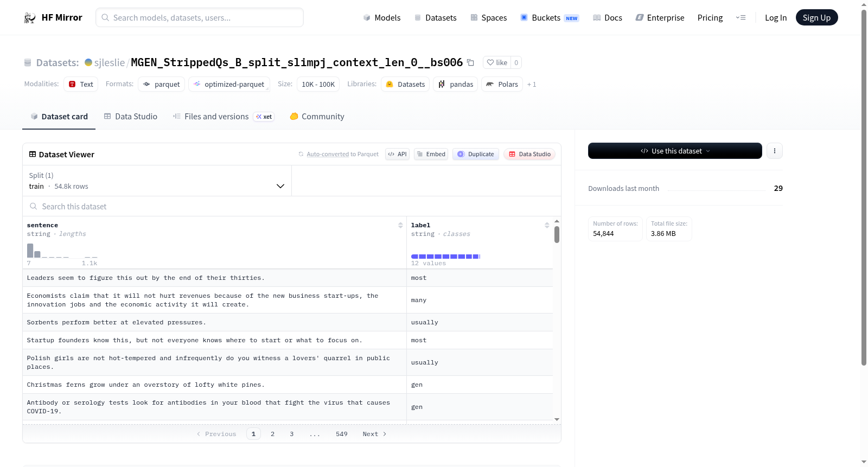Click the scroll-up arrow of table
The image size is (868, 467).
tap(557, 221)
